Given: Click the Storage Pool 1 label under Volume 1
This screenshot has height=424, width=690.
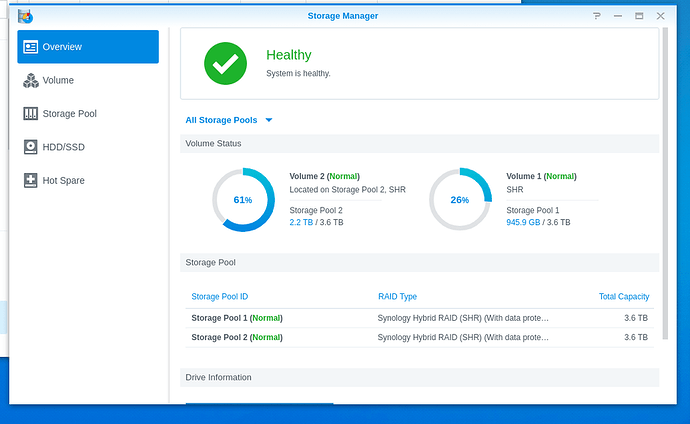Looking at the screenshot, I should point(532,210).
